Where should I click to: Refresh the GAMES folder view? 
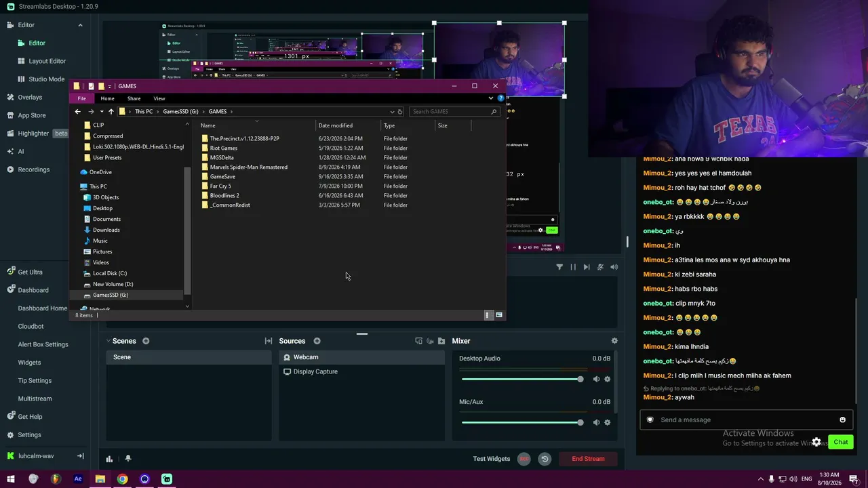tap(400, 112)
